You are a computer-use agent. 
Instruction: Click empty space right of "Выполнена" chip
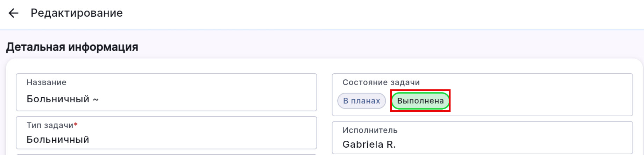click(x=539, y=101)
